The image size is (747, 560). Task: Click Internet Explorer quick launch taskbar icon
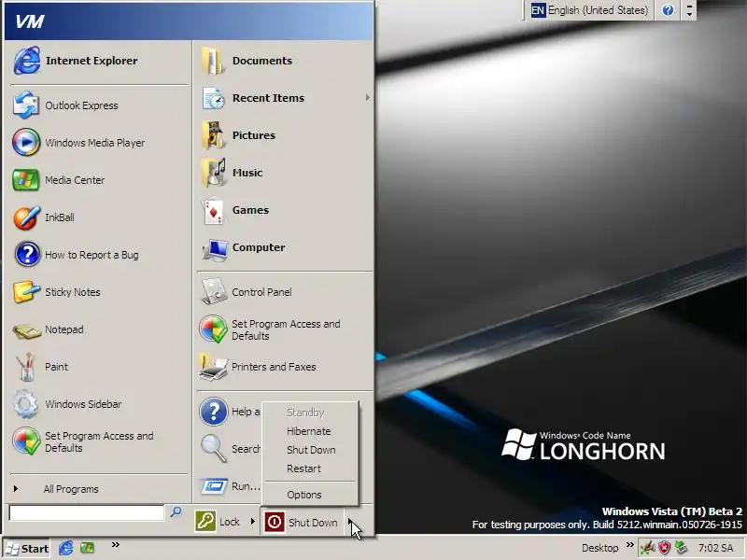click(65, 548)
